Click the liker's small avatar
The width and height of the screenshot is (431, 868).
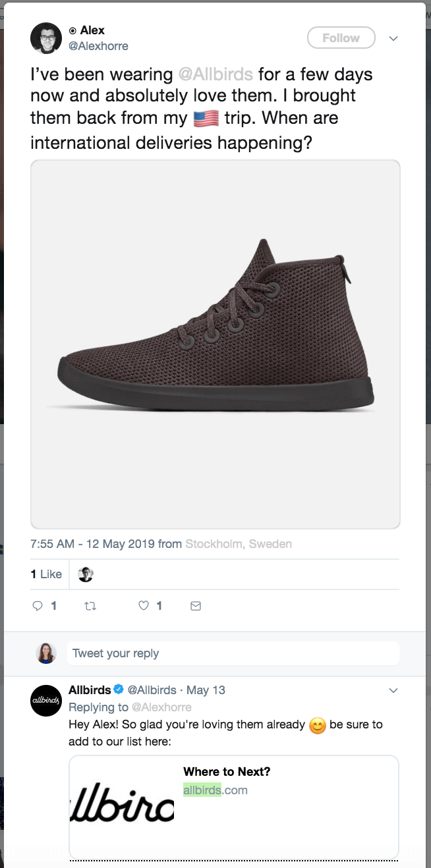point(86,574)
